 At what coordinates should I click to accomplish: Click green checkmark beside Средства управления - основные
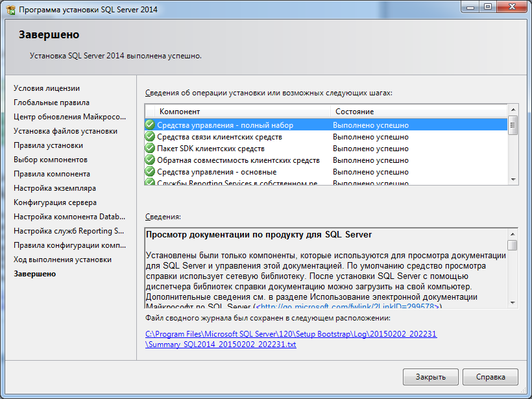(150, 172)
